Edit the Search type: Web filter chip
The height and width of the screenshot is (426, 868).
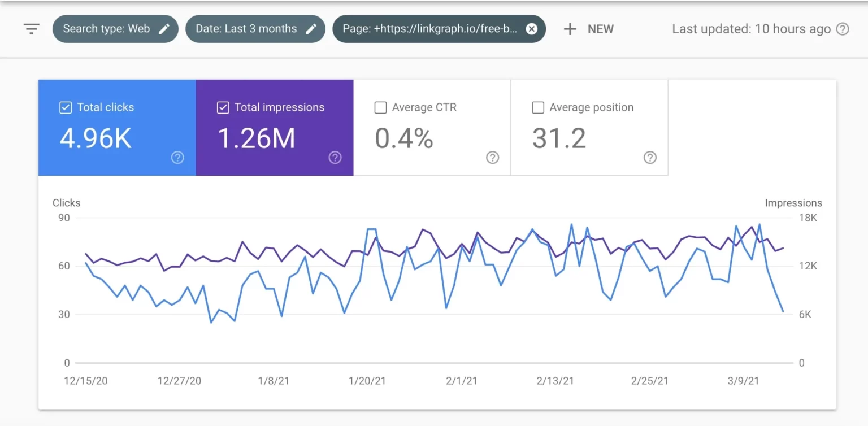coord(106,29)
